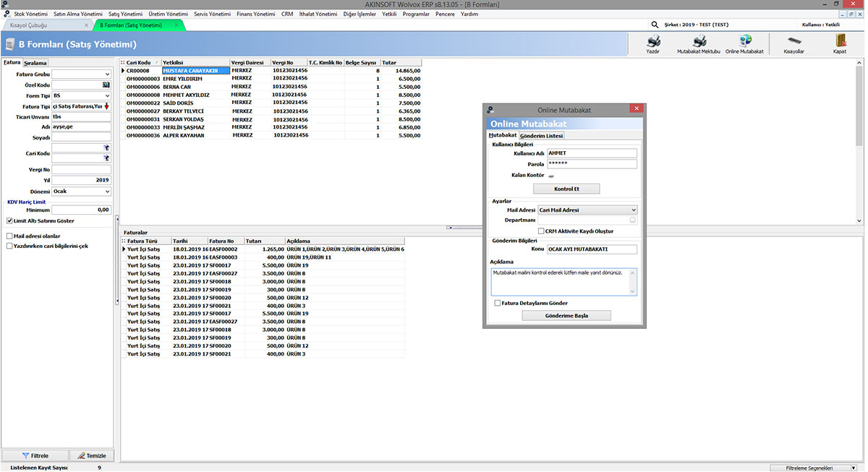
Task: Open the Finans Yönetimi menu
Action: tap(256, 14)
